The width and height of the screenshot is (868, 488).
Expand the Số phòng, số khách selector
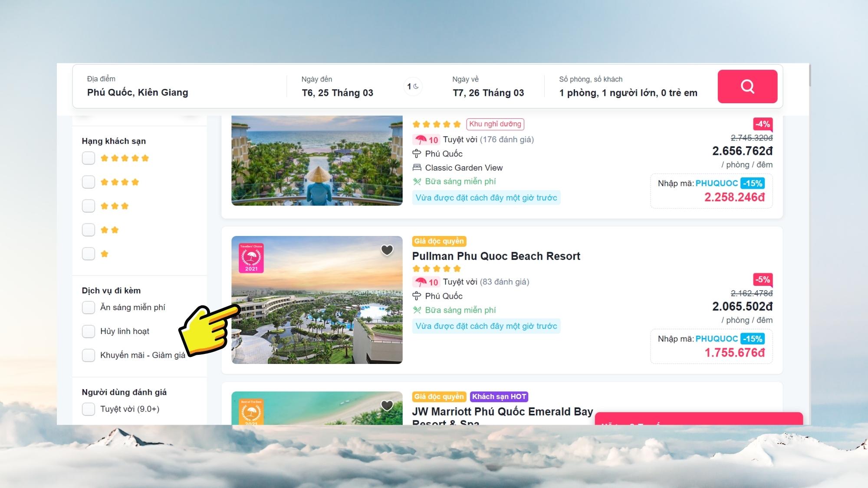pos(628,86)
